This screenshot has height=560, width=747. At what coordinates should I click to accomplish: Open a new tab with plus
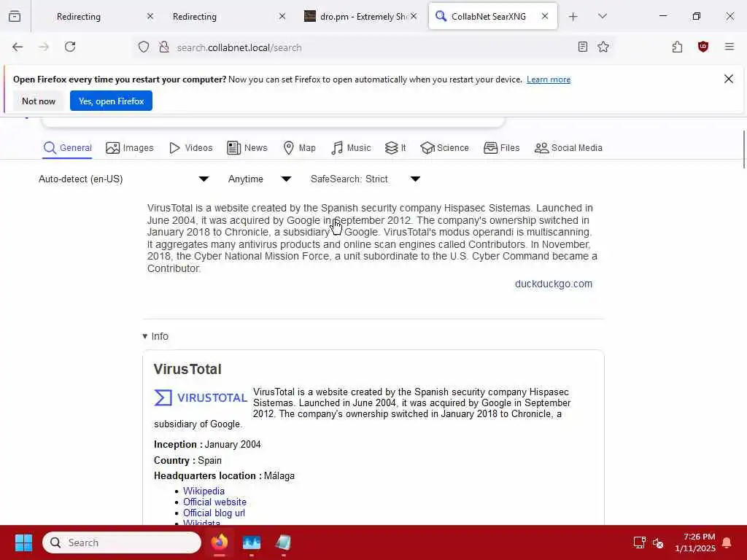coord(573,17)
